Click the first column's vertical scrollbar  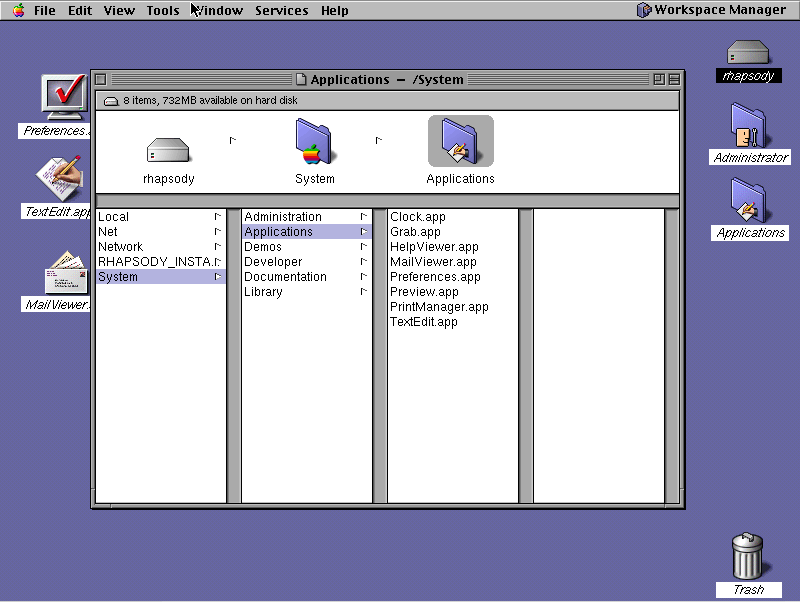coord(234,356)
